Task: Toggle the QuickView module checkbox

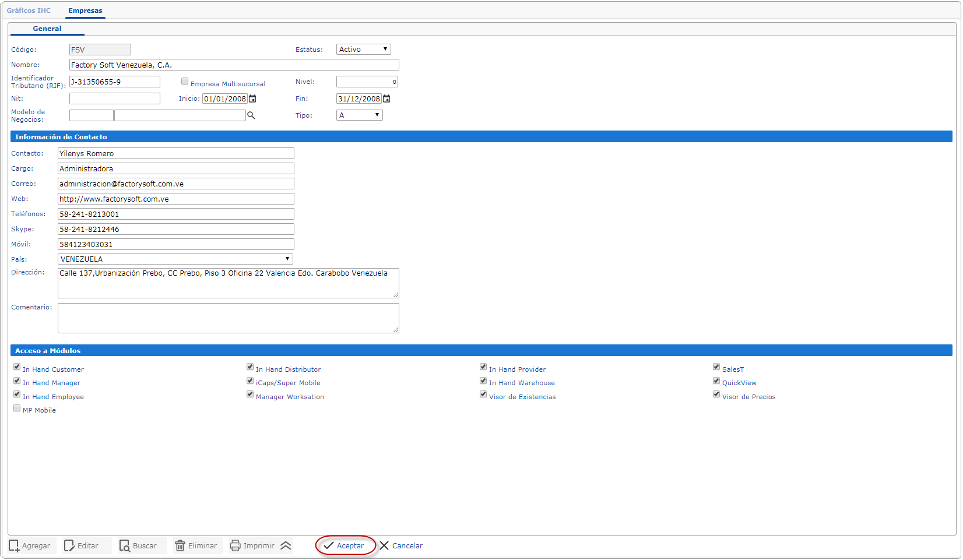Action: (x=716, y=381)
